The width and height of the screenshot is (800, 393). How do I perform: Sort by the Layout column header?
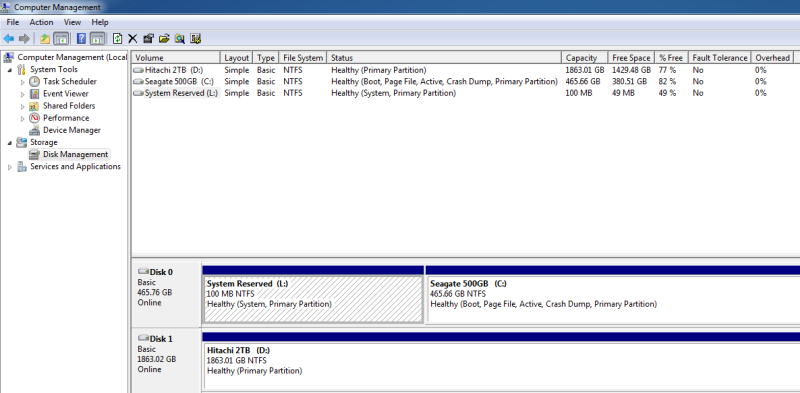[236, 58]
